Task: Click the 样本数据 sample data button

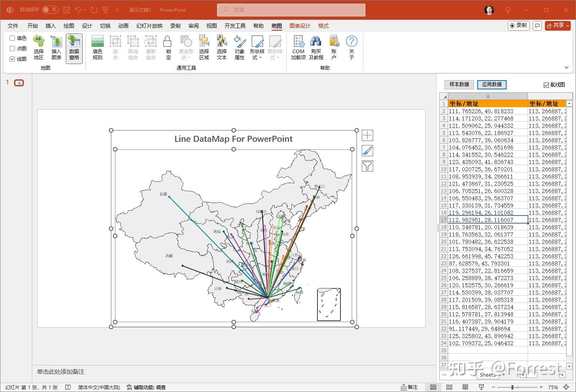Action: (x=459, y=84)
